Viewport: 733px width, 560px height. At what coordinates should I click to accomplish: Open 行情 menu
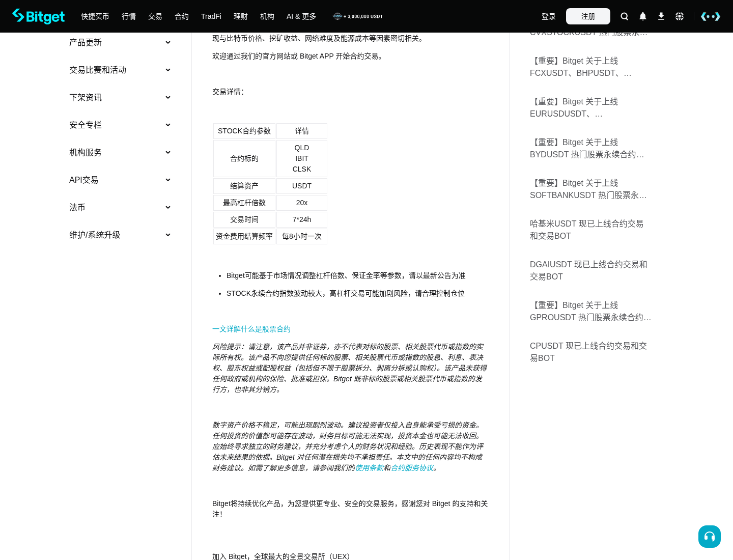[x=129, y=16]
